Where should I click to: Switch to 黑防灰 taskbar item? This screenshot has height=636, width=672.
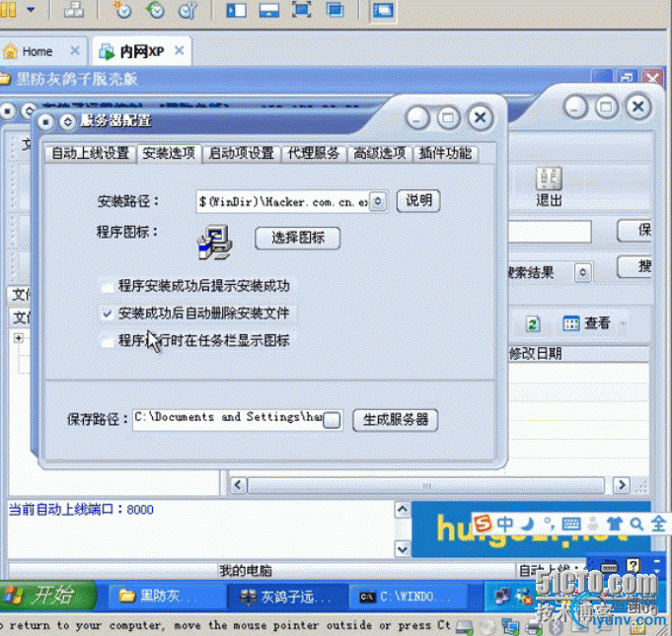[x=166, y=597]
